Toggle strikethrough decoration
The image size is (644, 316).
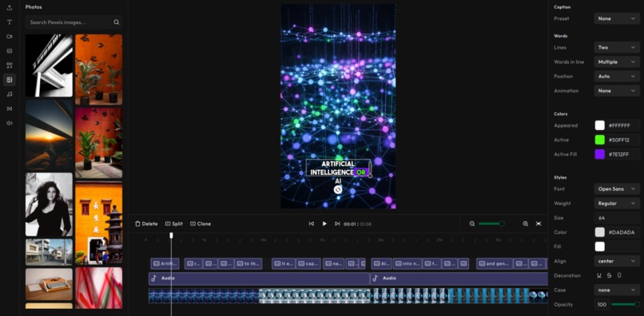point(609,275)
